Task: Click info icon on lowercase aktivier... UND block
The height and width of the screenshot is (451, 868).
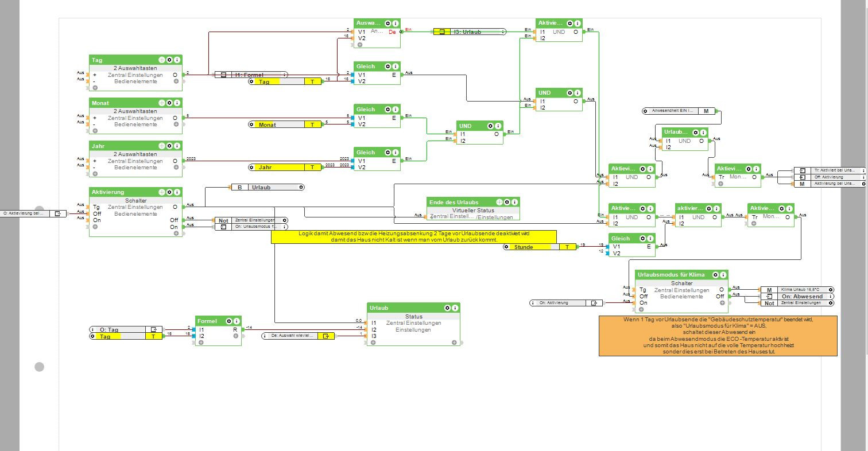Action: click(717, 208)
